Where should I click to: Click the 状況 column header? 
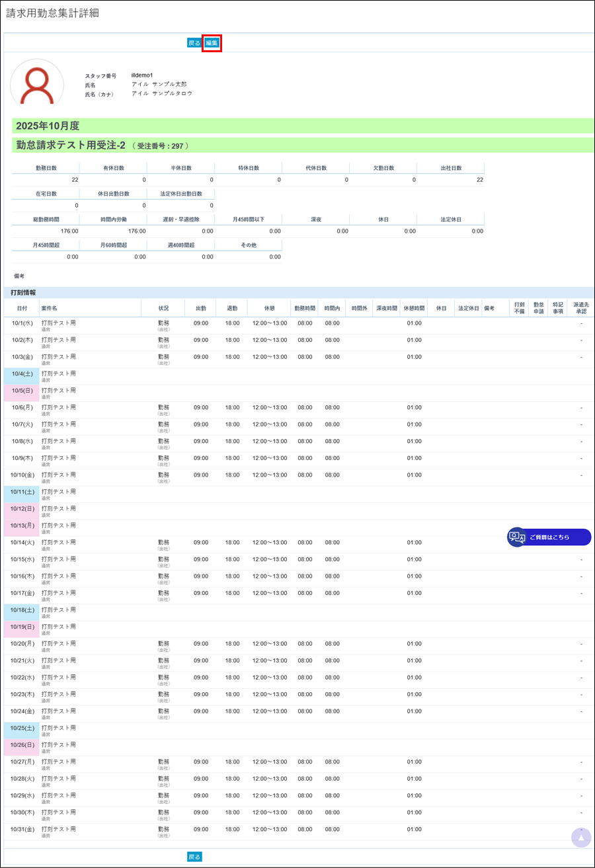coord(163,308)
